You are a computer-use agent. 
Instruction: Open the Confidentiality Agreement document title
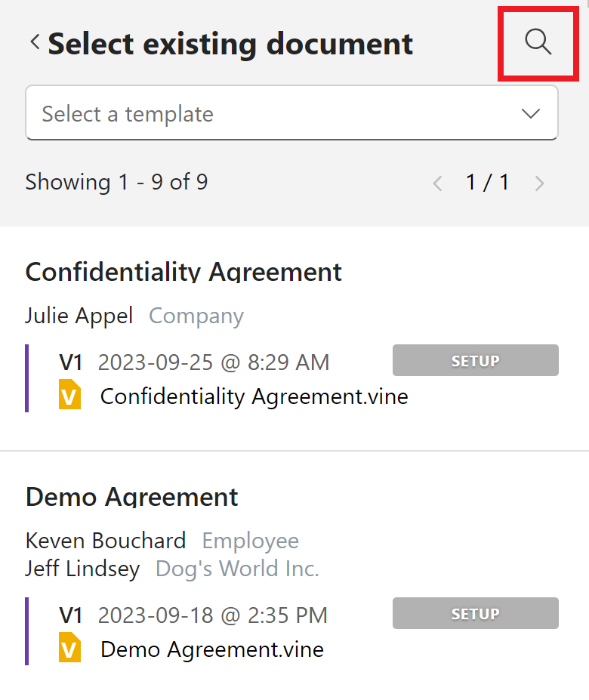pyautogui.click(x=183, y=272)
